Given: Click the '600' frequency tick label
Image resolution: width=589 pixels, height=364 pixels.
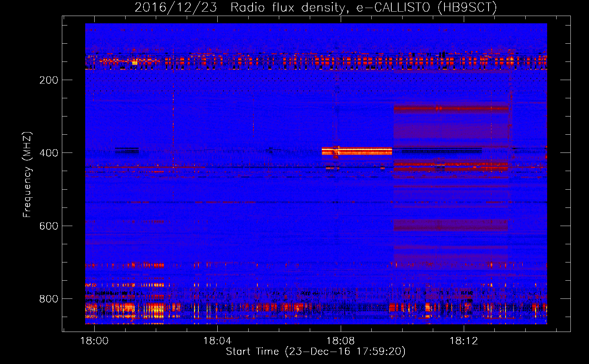Looking at the screenshot, I should coord(49,226).
